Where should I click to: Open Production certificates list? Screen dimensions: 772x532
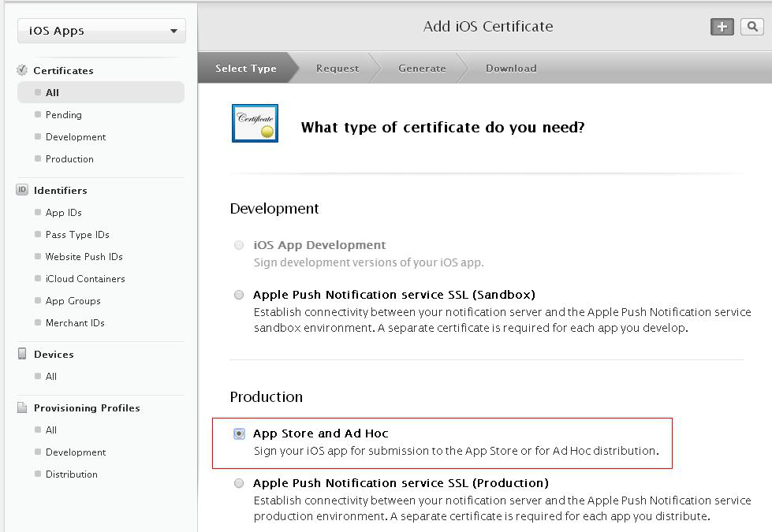click(x=69, y=159)
